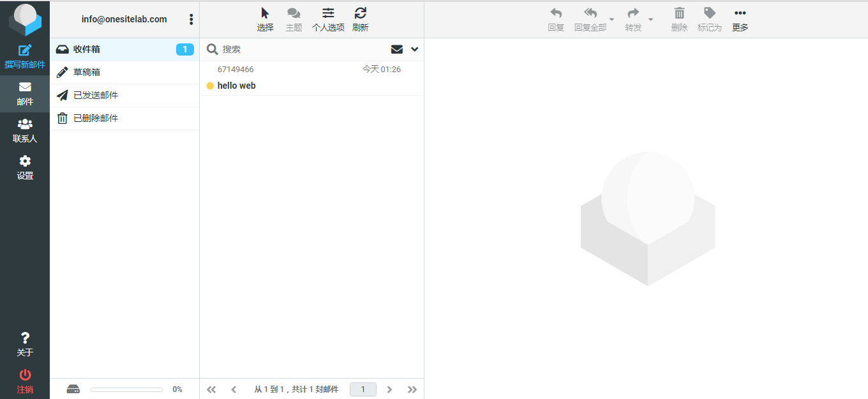Log out using the 注销 power icon
Image resolution: width=868 pixels, height=399 pixels.
tap(25, 375)
